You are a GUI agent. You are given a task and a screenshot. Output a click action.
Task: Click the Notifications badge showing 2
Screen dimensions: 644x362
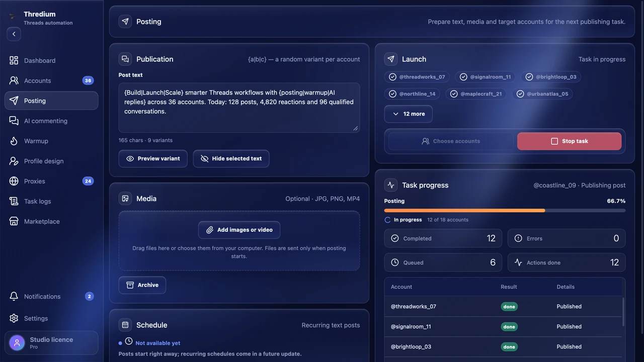[x=89, y=296]
